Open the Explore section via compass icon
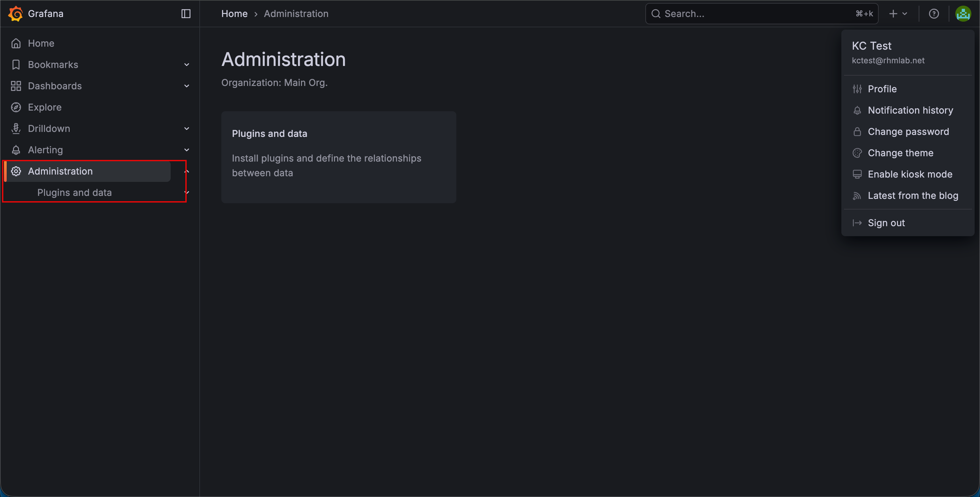The height and width of the screenshot is (497, 980). coord(16,107)
